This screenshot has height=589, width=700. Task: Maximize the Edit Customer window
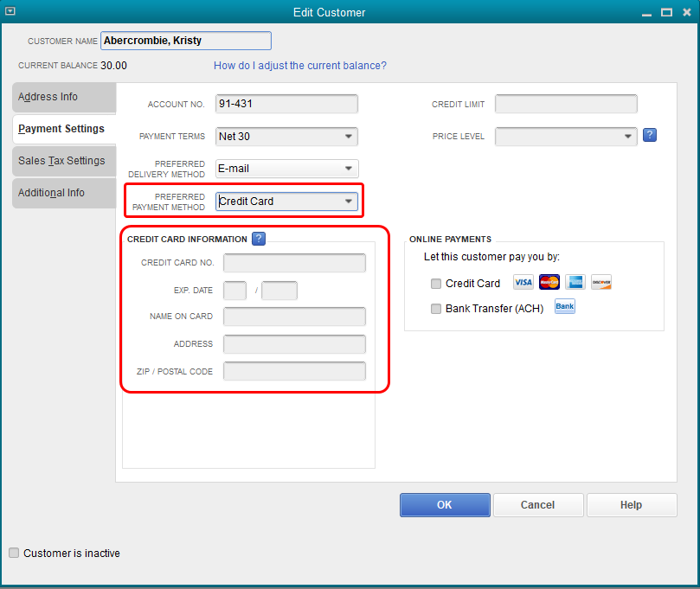[x=666, y=12]
